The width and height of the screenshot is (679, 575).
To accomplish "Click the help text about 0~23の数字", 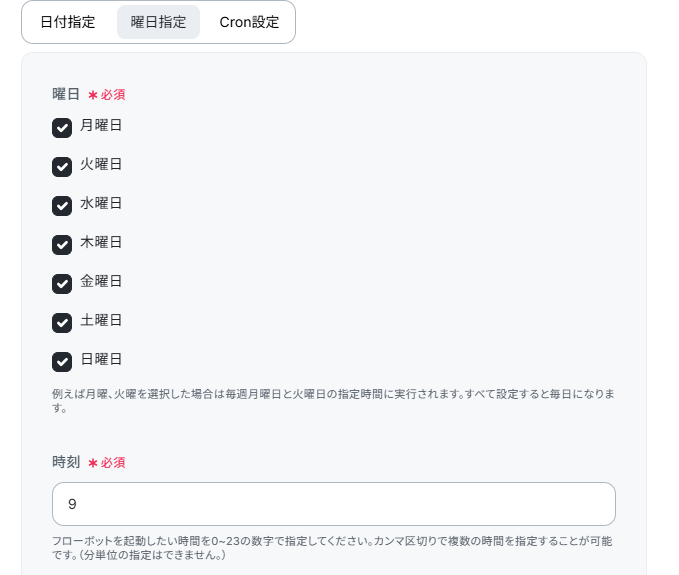I will pos(332,548).
